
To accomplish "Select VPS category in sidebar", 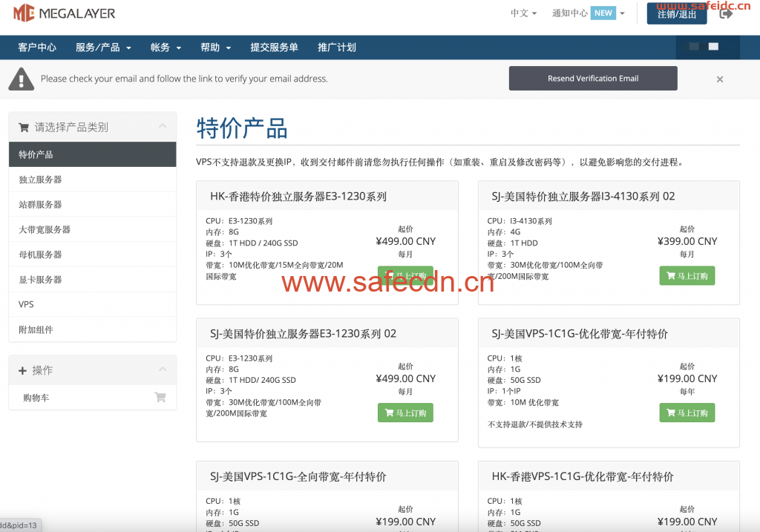I will pyautogui.click(x=93, y=304).
